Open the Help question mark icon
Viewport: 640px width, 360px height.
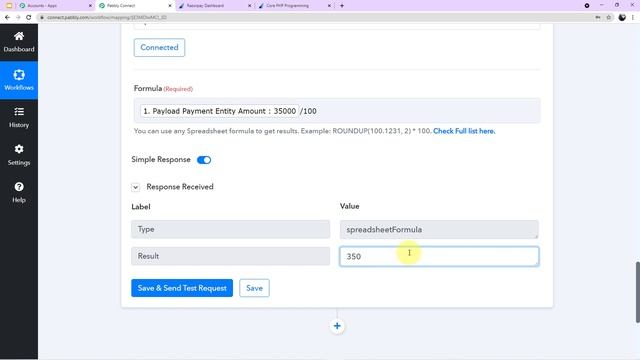pyautogui.click(x=19, y=187)
